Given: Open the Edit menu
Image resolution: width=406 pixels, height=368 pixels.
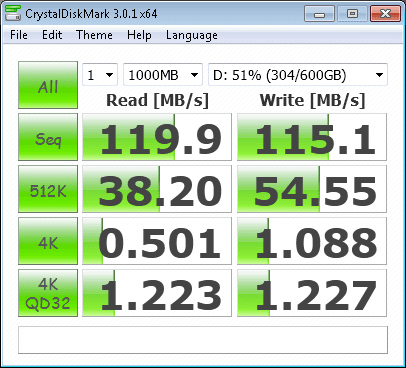Looking at the screenshot, I should point(52,35).
